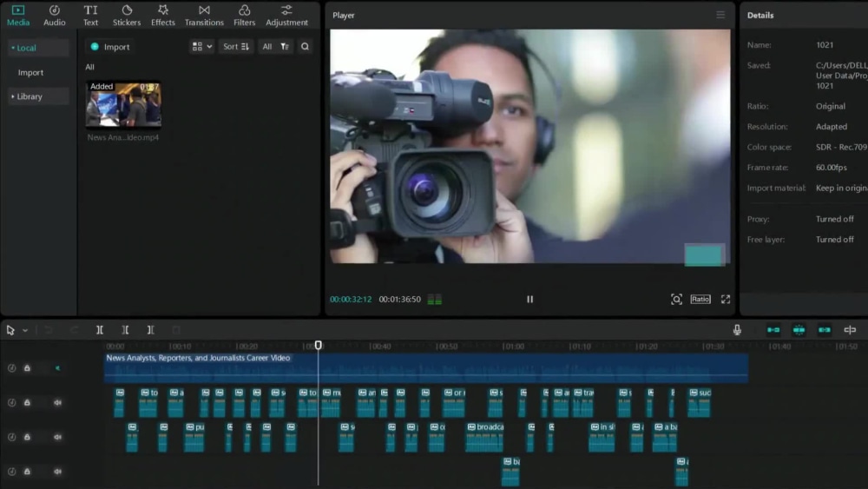Toggle the preview axis icon

click(850, 330)
